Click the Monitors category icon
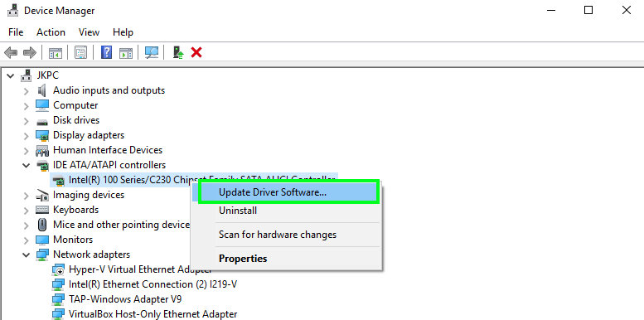 [42, 240]
